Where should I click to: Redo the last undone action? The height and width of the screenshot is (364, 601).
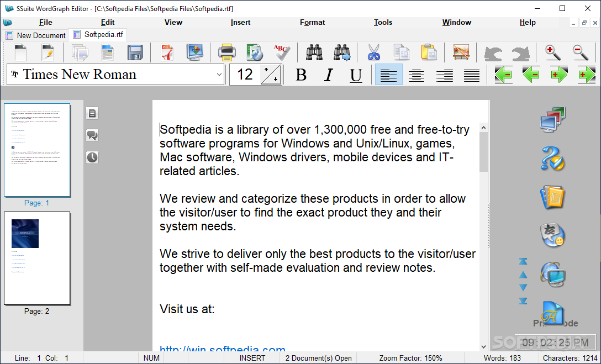click(x=520, y=53)
